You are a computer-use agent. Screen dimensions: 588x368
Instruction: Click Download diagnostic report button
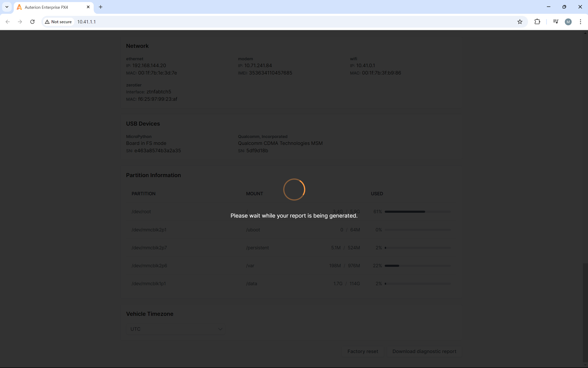pyautogui.click(x=424, y=351)
